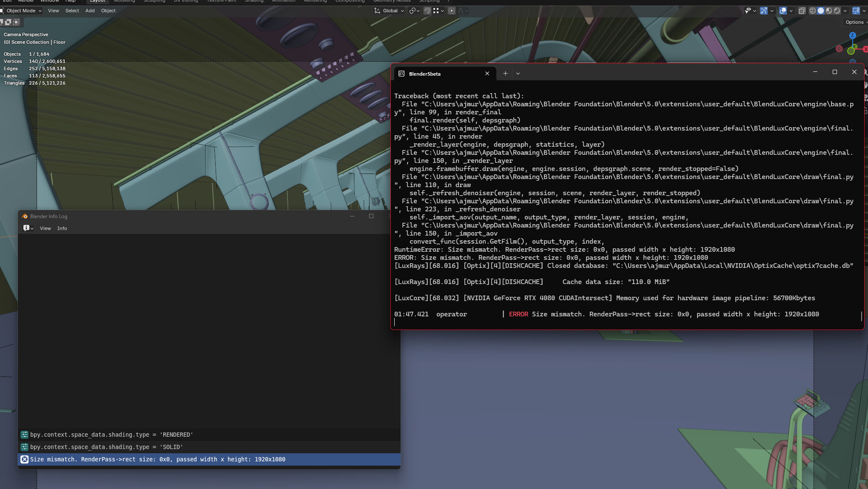Toggle X-ray view icon
868x489 pixels.
point(802,11)
